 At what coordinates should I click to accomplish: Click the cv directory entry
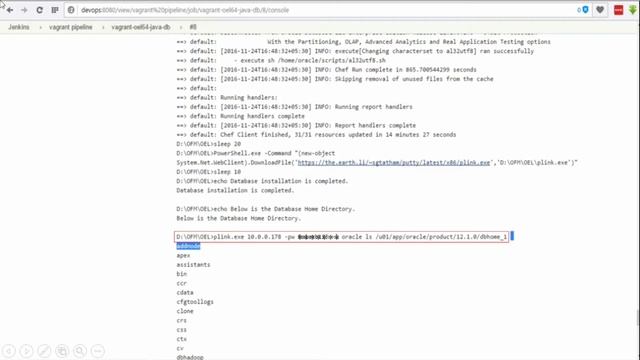click(x=180, y=349)
